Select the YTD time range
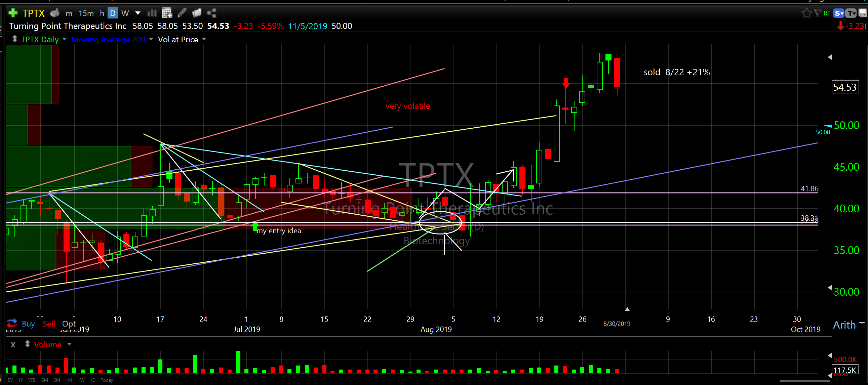The height and width of the screenshot is (385, 868). tap(32, 380)
